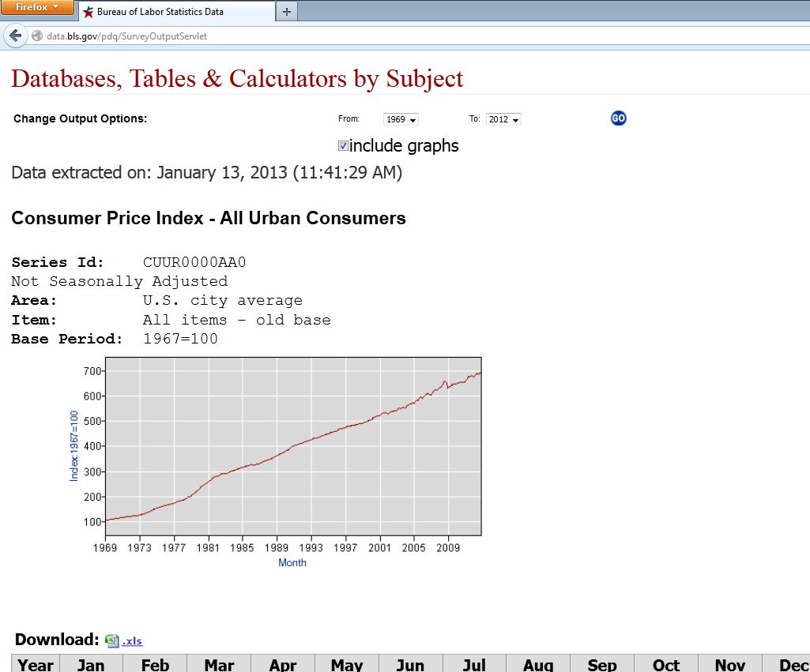Click the Data extracted on date text

[206, 172]
